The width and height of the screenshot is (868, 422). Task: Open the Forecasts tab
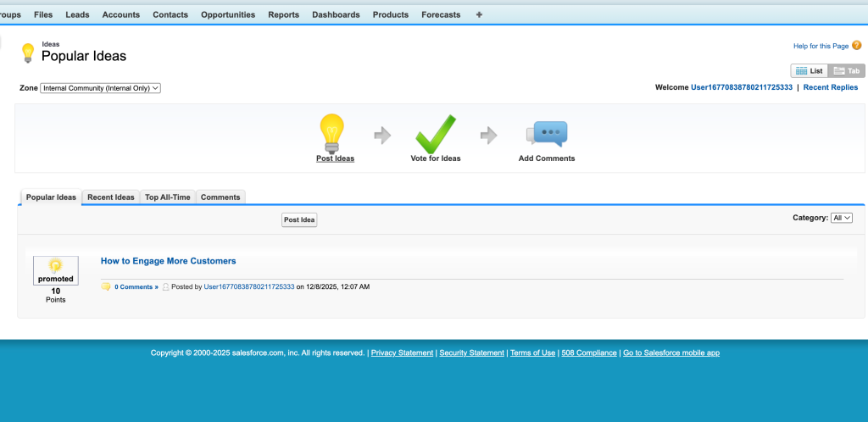pos(441,15)
